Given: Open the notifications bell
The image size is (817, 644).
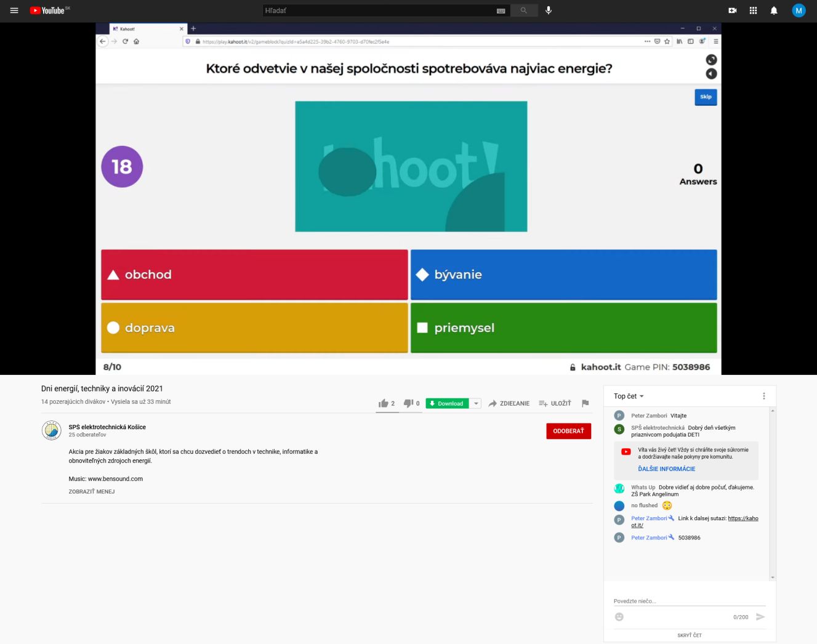Looking at the screenshot, I should [x=774, y=10].
